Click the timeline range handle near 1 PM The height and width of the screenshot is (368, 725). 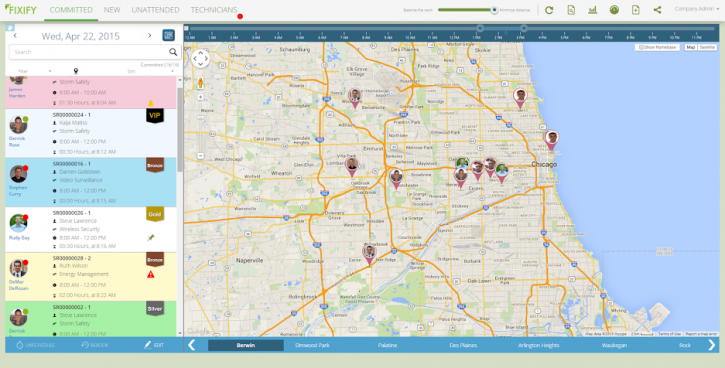tap(480, 29)
